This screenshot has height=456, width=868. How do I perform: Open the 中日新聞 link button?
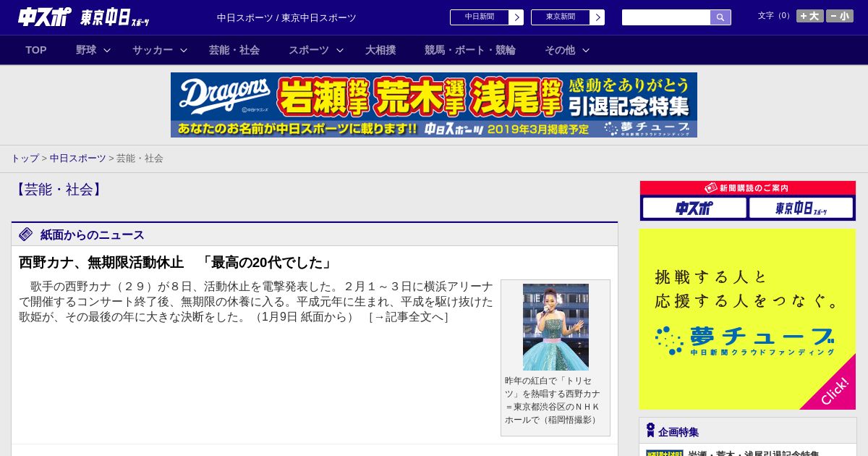click(x=480, y=17)
